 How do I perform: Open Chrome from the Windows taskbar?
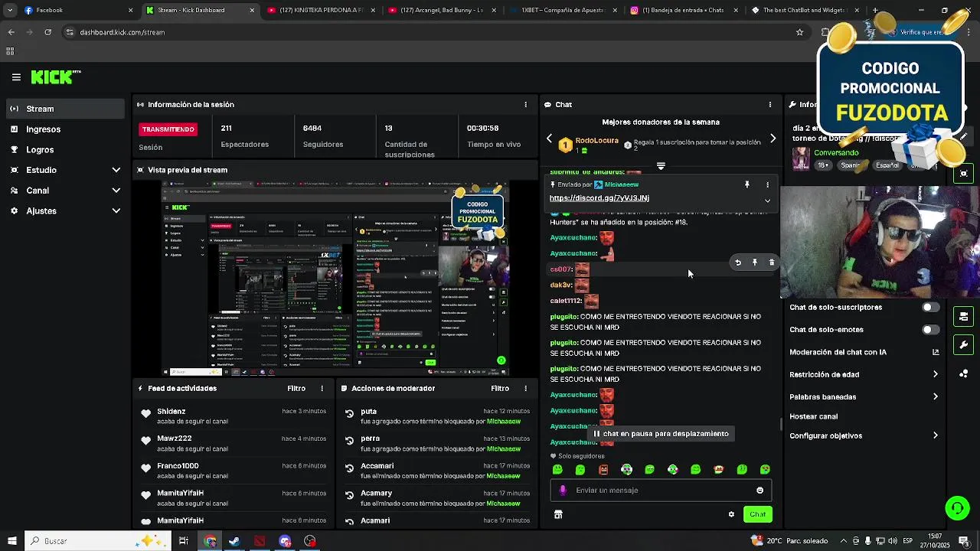tap(210, 541)
